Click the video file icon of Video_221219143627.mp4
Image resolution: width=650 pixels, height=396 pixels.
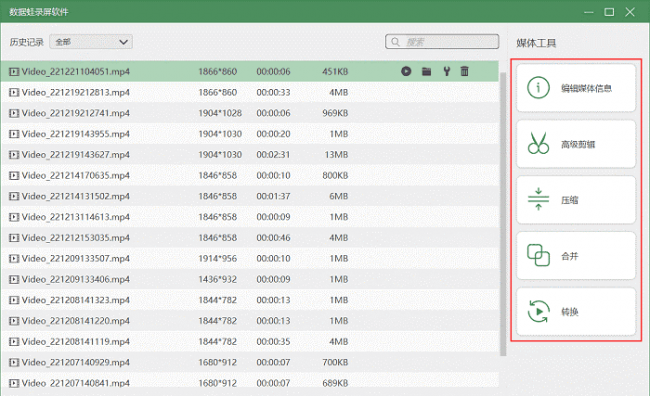click(x=14, y=155)
